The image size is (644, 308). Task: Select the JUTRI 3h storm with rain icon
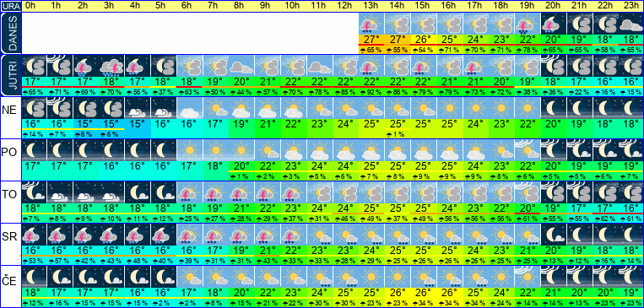tap(111, 65)
